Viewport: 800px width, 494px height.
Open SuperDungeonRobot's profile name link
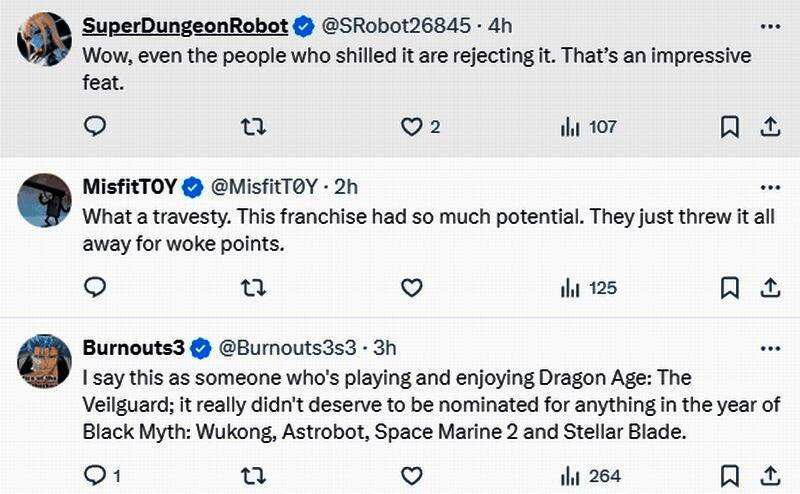pos(185,25)
